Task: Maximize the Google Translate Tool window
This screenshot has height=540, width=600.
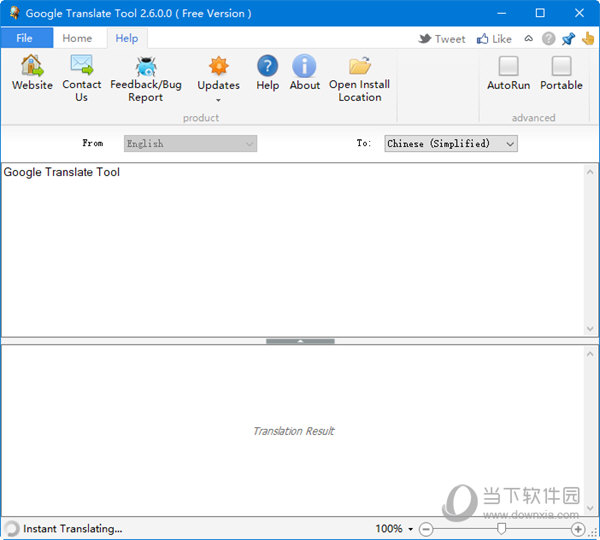Action: [x=540, y=13]
